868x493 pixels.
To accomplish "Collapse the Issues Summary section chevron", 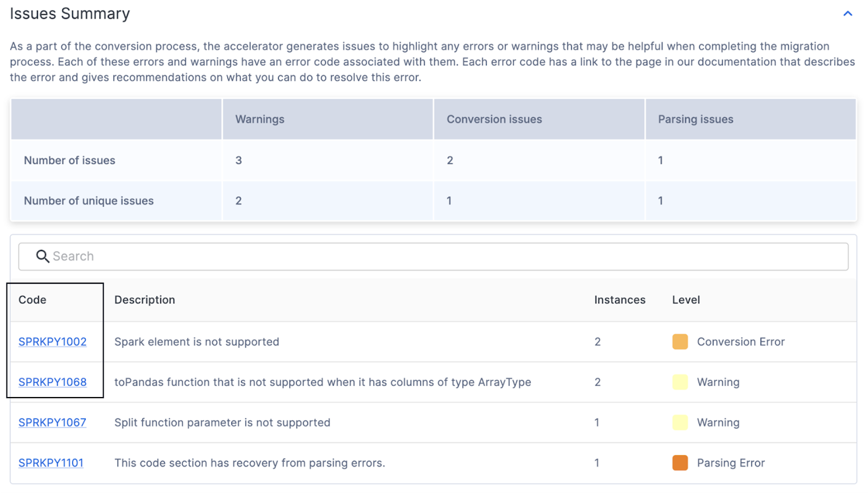I will 847,14.
